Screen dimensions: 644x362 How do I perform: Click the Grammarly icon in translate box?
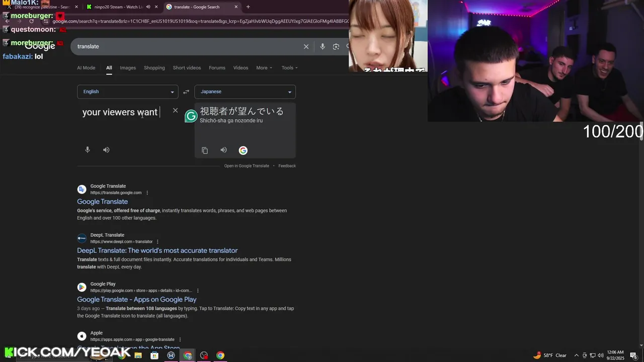coord(191,116)
